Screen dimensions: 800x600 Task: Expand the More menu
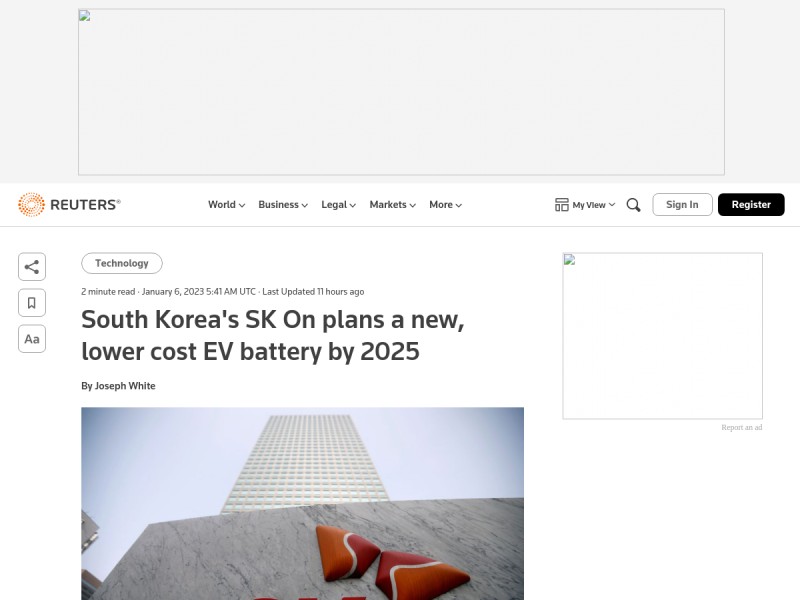pyautogui.click(x=445, y=205)
